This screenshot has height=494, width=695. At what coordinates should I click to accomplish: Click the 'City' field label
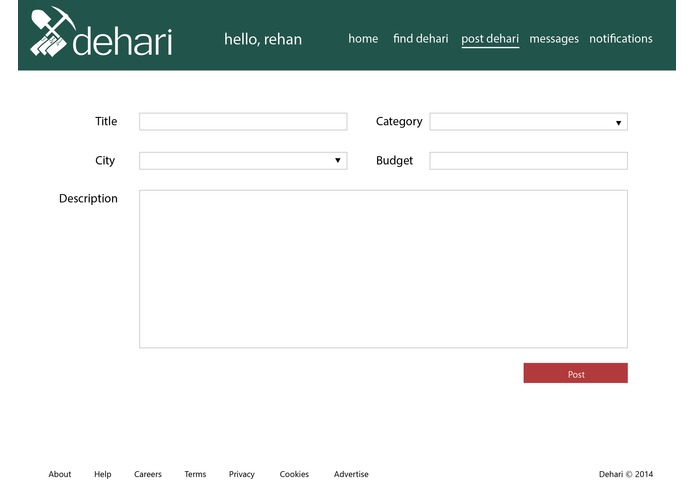[x=105, y=160]
